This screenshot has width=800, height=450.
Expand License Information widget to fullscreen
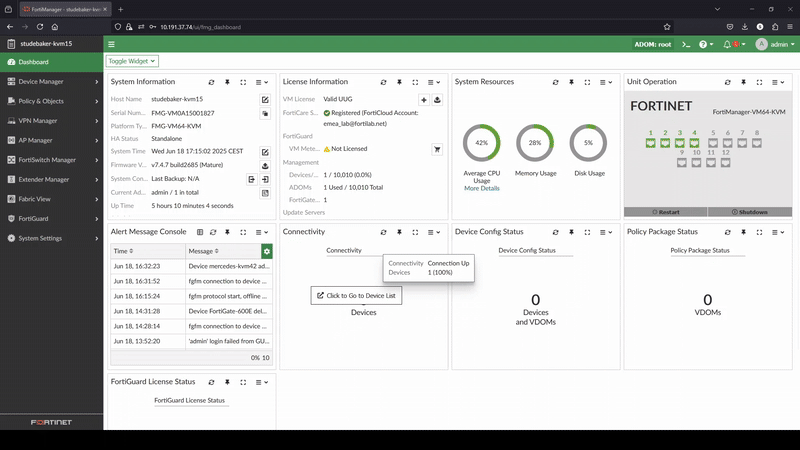pos(415,82)
